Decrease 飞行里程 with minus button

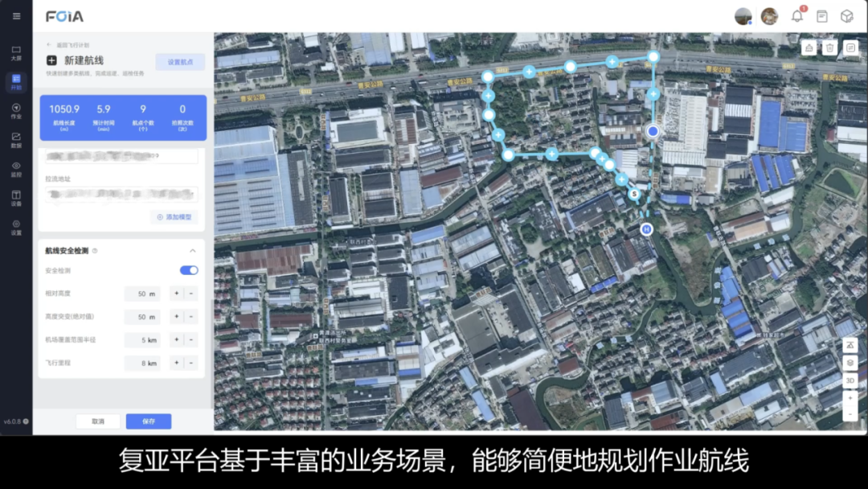coord(191,364)
